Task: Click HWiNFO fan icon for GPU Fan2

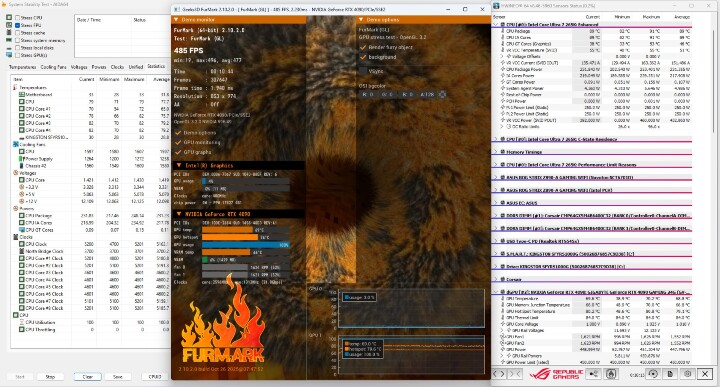Action: [503, 343]
